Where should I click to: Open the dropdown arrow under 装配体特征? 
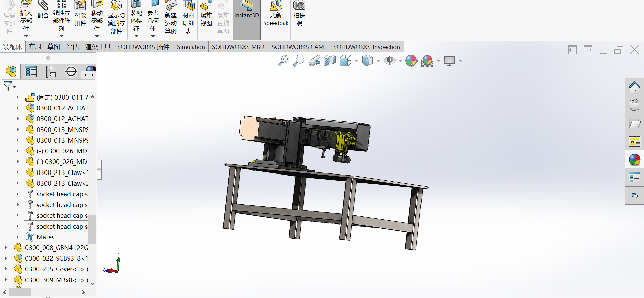(x=136, y=36)
